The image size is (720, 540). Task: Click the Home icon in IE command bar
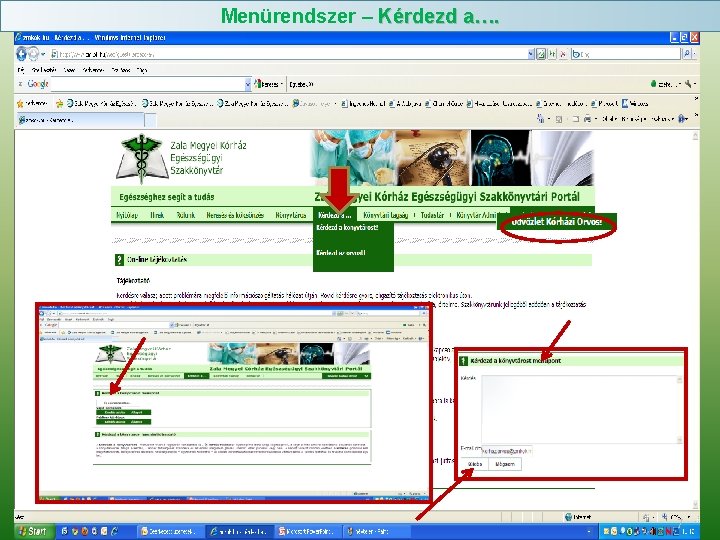tap(541, 119)
